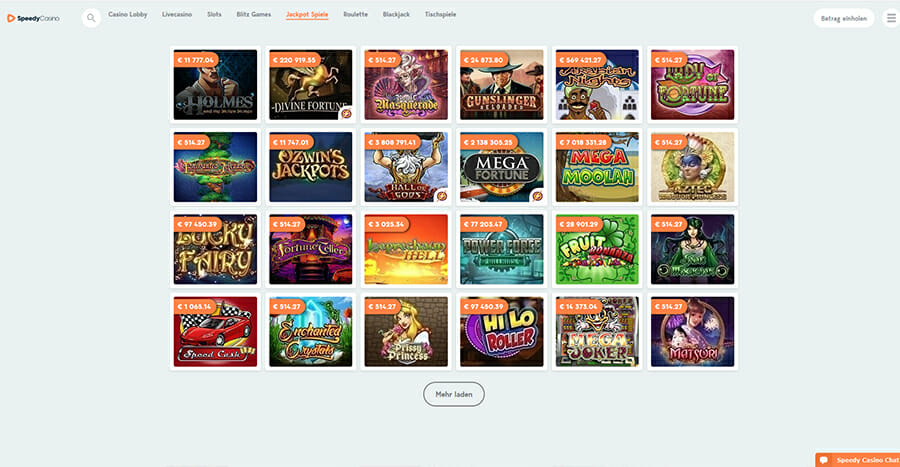Select the Slots menu item

click(214, 14)
